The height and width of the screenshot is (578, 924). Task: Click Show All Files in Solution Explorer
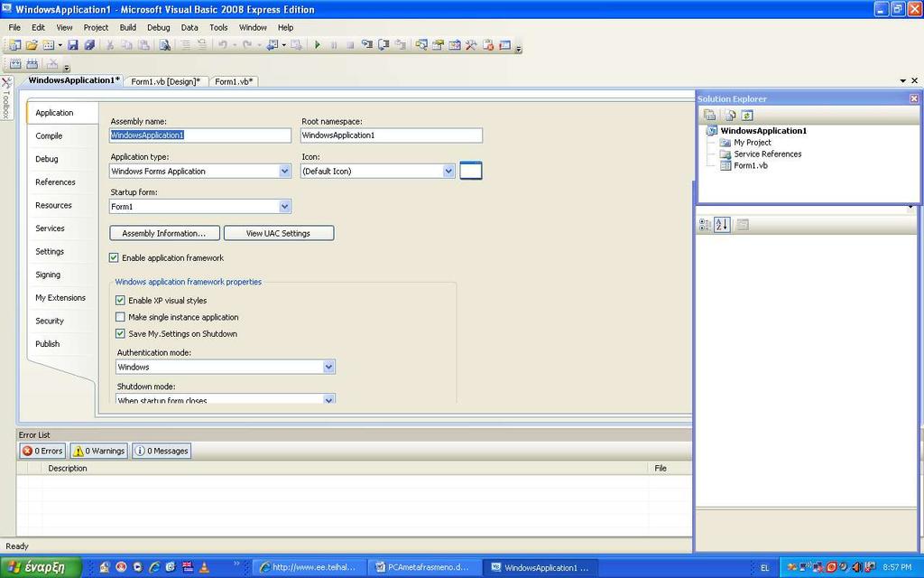(730, 115)
